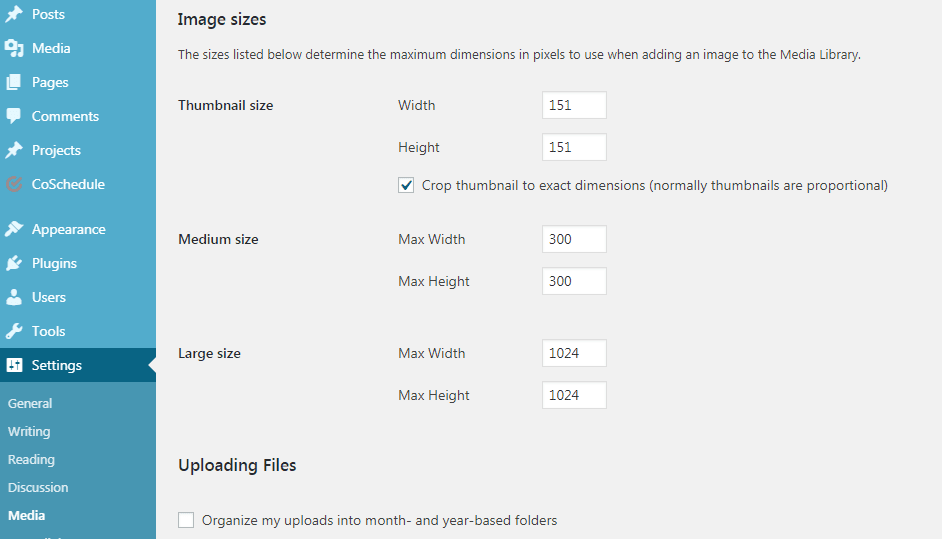Open the Discussion settings submenu

38,487
